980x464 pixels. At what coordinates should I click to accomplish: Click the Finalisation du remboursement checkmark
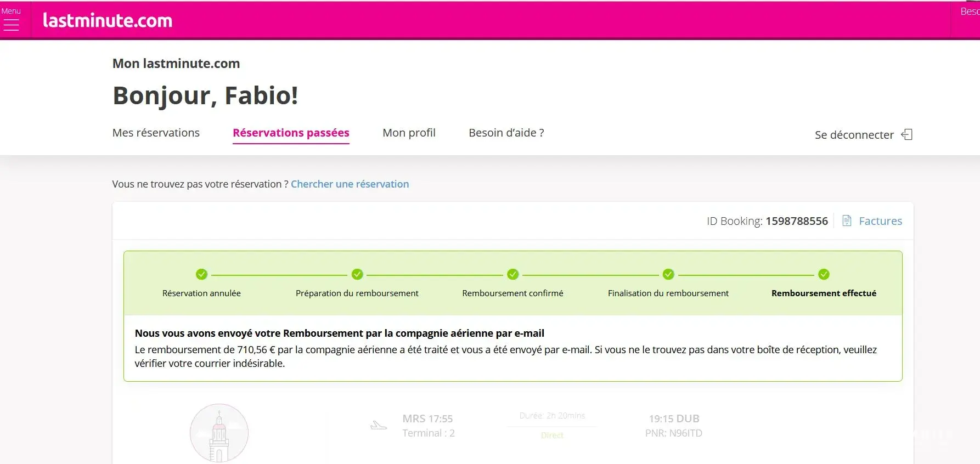668,274
